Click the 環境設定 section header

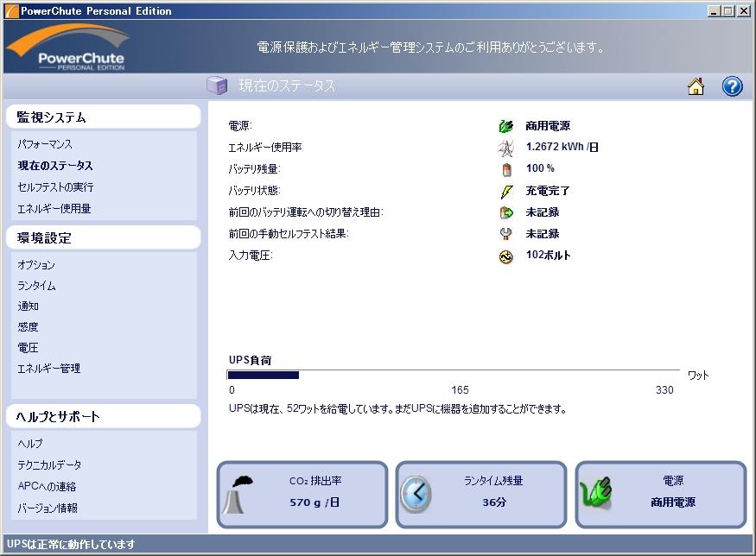[103, 237]
